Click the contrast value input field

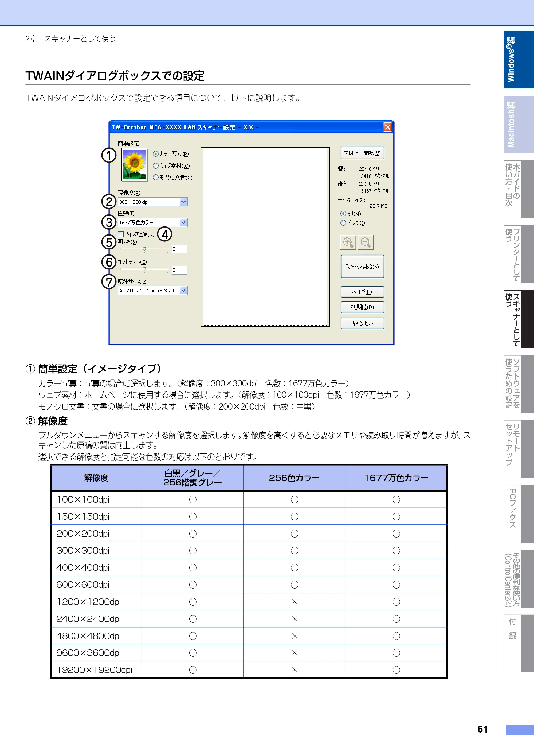click(179, 270)
